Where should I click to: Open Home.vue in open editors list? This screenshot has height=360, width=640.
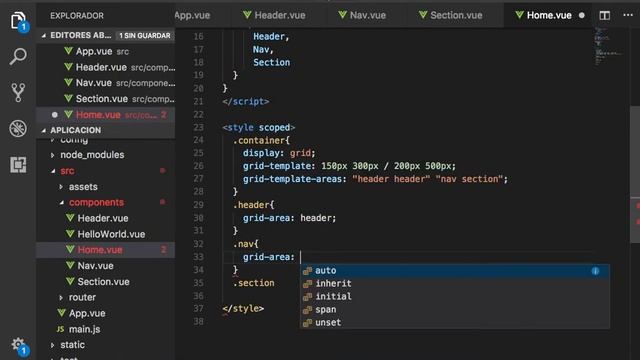pos(106,115)
